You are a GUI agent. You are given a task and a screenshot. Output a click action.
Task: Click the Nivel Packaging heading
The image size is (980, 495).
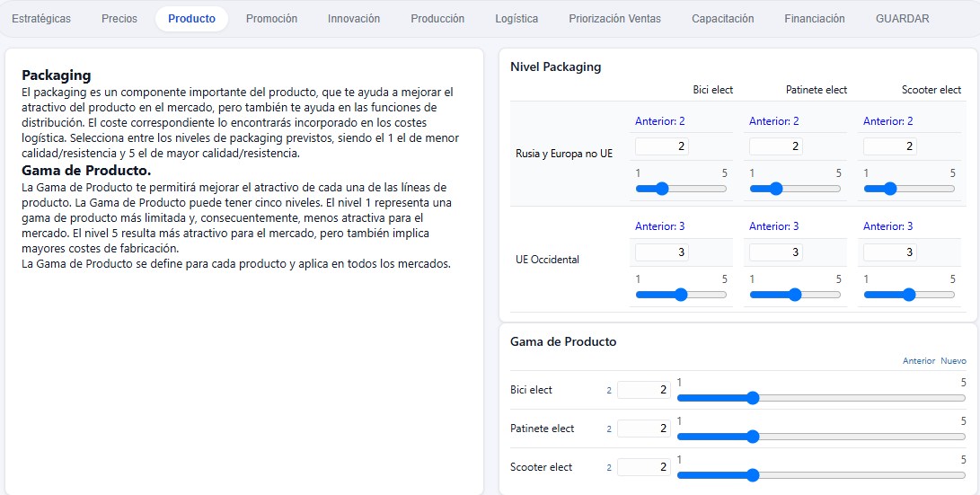pyautogui.click(x=556, y=66)
